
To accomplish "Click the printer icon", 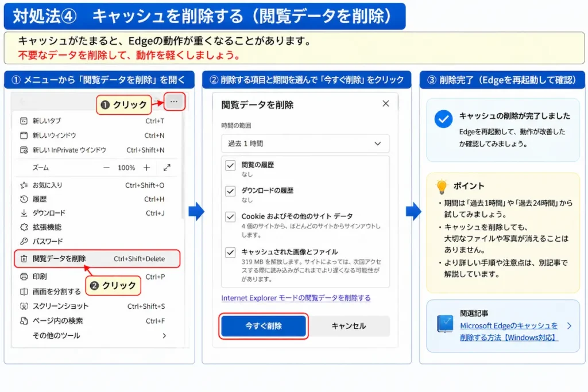I will (24, 277).
